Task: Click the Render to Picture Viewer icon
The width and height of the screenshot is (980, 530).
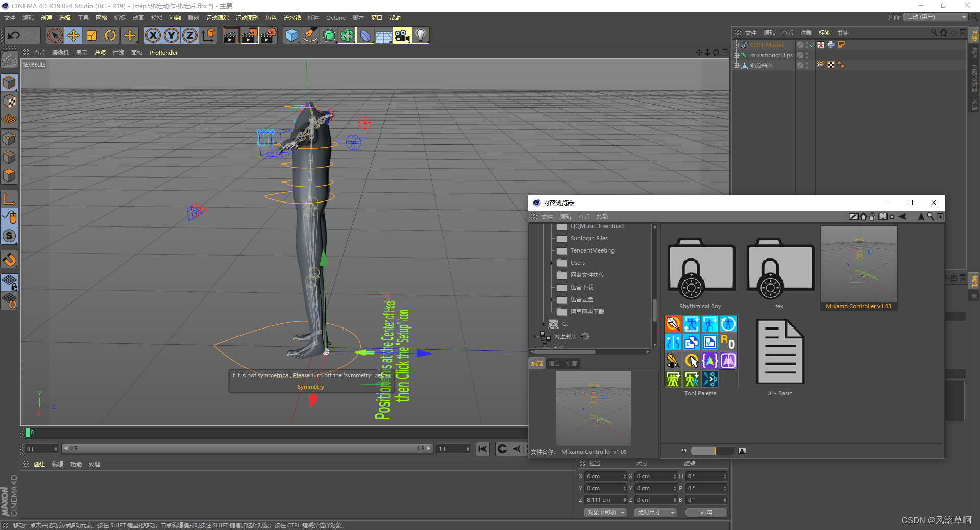Action: pos(249,35)
